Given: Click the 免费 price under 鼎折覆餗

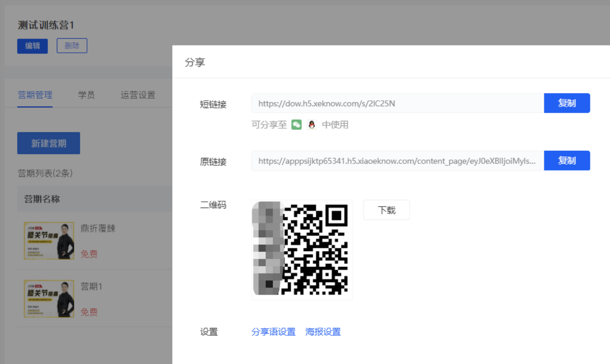Looking at the screenshot, I should coord(89,254).
